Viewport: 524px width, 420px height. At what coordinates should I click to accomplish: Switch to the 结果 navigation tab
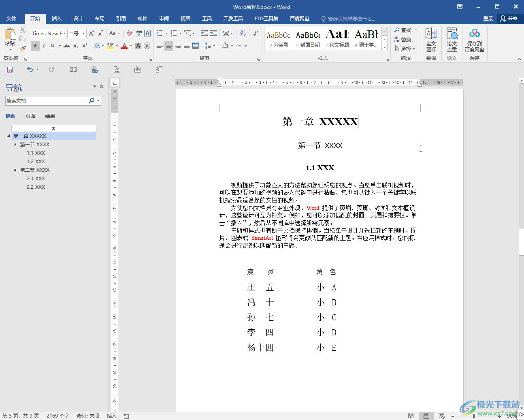[50, 116]
